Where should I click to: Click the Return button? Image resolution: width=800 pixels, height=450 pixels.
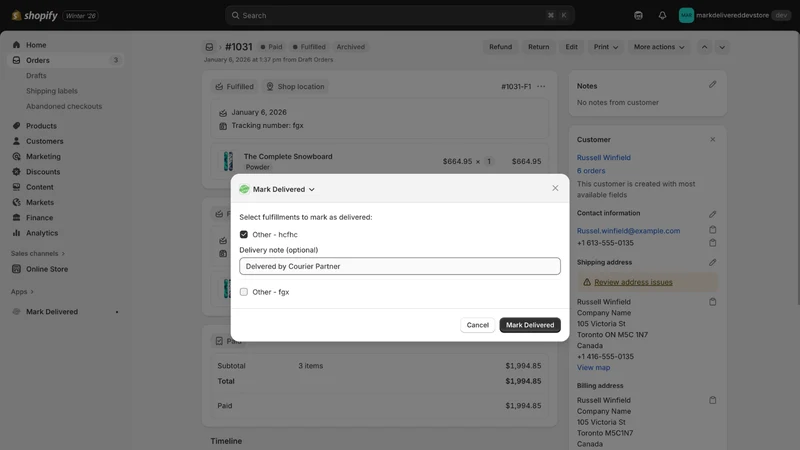click(538, 47)
